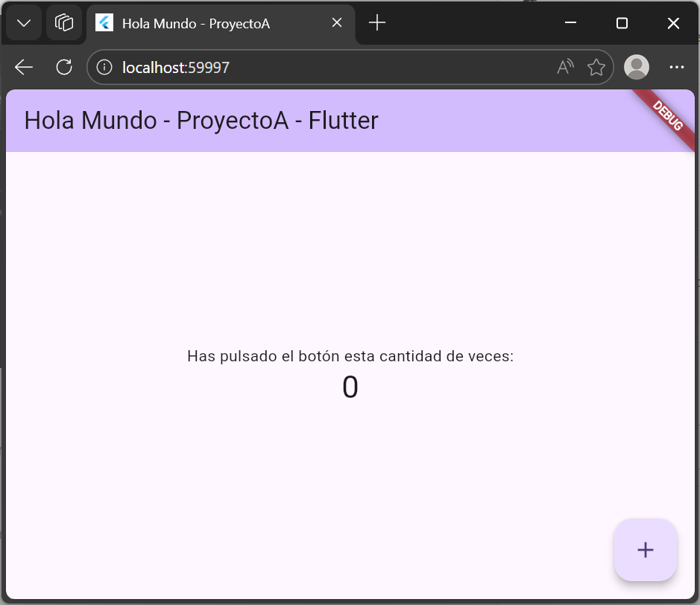700x605 pixels.
Task: Click the Flutter favicon on the tab
Action: click(x=104, y=23)
